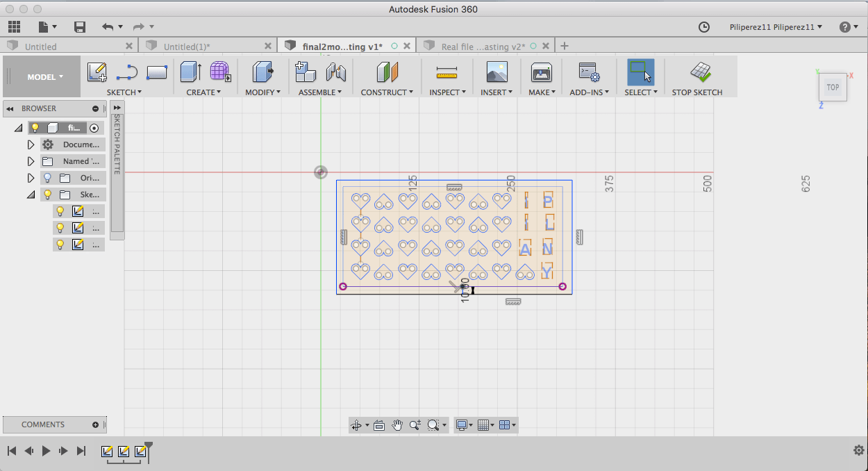Switch to the Untitled(1)* tab

187,47
